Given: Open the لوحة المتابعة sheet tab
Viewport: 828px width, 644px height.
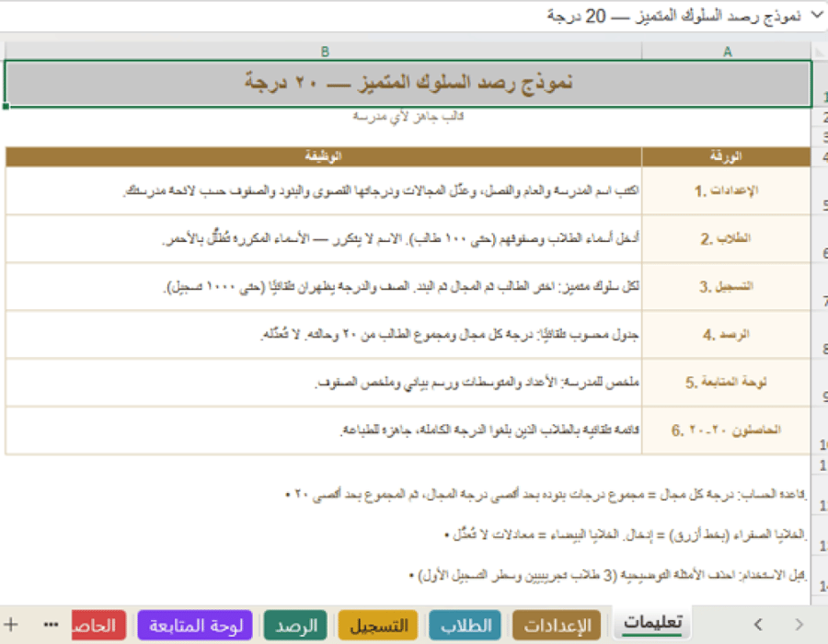Looking at the screenshot, I should pyautogui.click(x=195, y=626).
